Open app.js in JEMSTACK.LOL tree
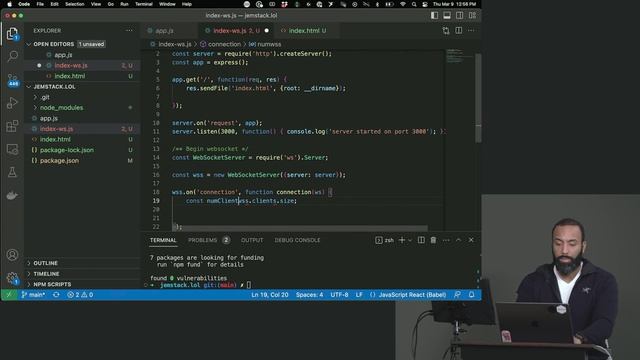Image resolution: width=640 pixels, height=360 pixels. [x=82, y=118]
